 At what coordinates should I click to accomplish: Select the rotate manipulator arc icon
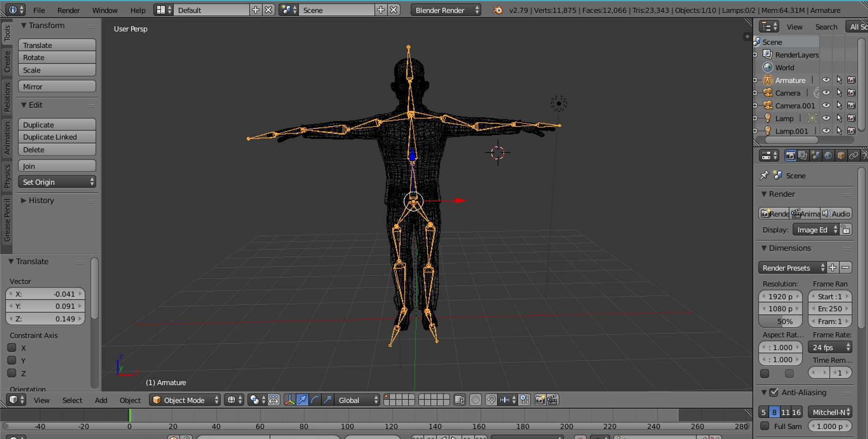(315, 400)
